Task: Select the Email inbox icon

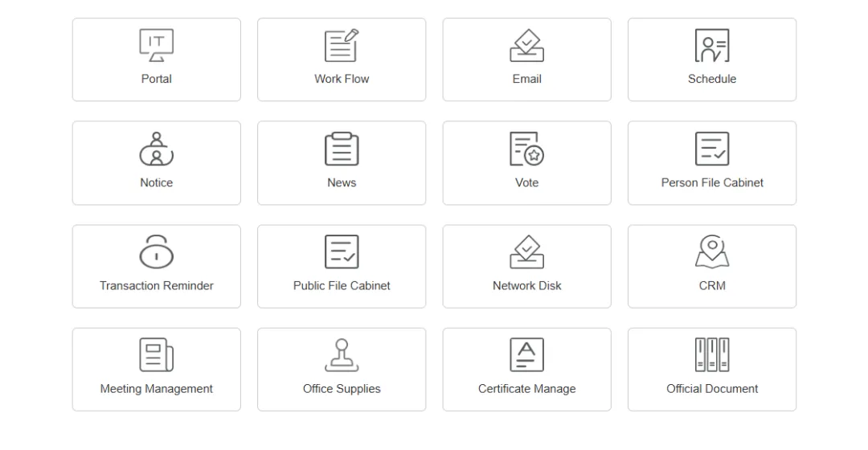Action: (x=526, y=46)
